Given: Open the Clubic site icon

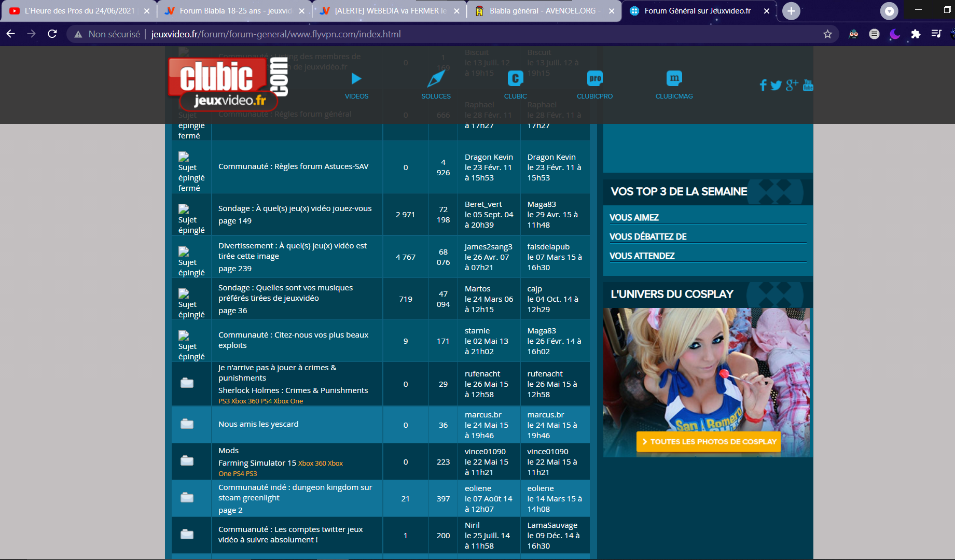Looking at the screenshot, I should click(515, 79).
